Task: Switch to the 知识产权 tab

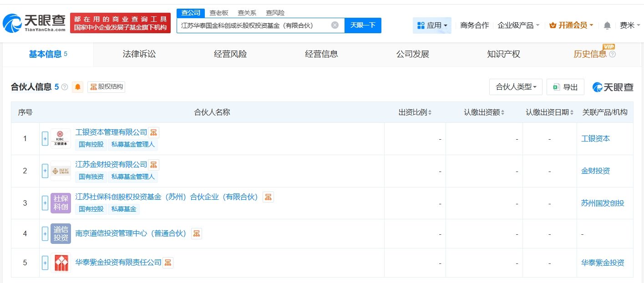Action: [x=503, y=54]
